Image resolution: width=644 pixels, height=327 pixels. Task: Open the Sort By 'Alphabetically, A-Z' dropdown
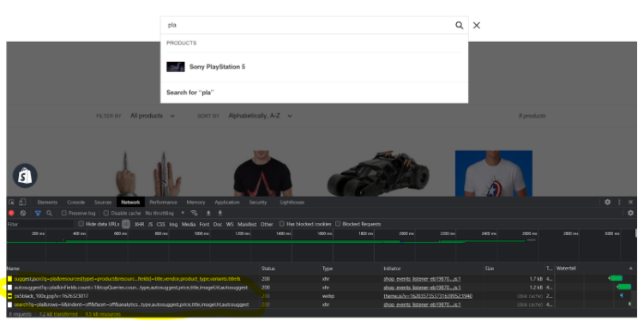click(x=261, y=116)
